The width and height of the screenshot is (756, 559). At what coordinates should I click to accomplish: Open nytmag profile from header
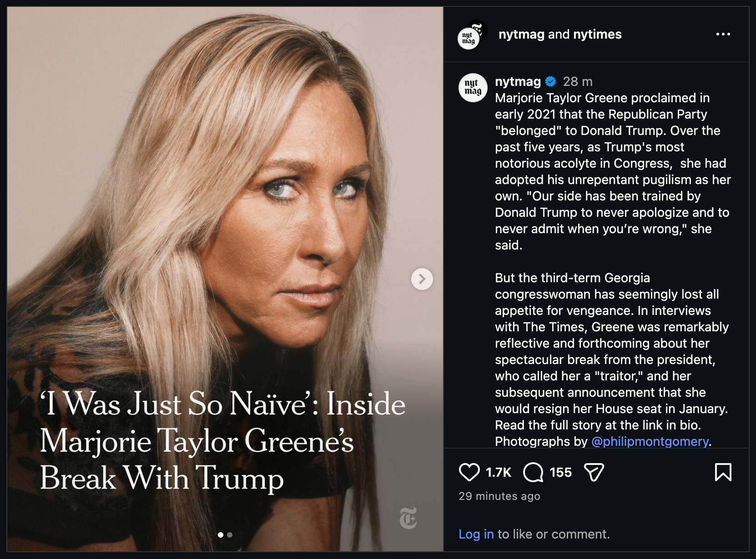[521, 34]
